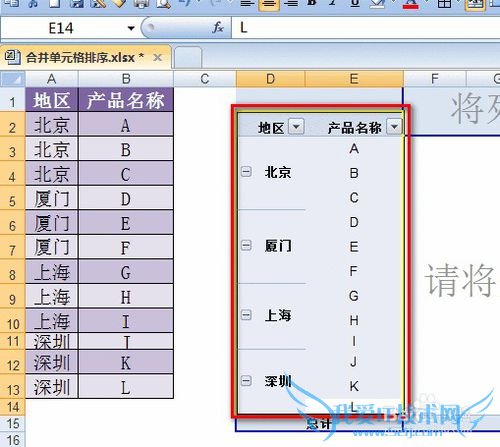Click the 北京 label in pivot table
Image resolution: width=500 pixels, height=447 pixels.
[278, 172]
